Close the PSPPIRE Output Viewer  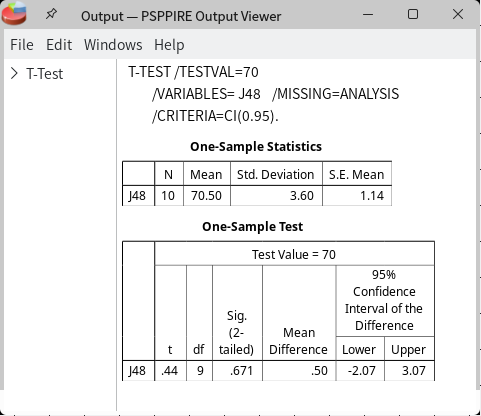458,14
